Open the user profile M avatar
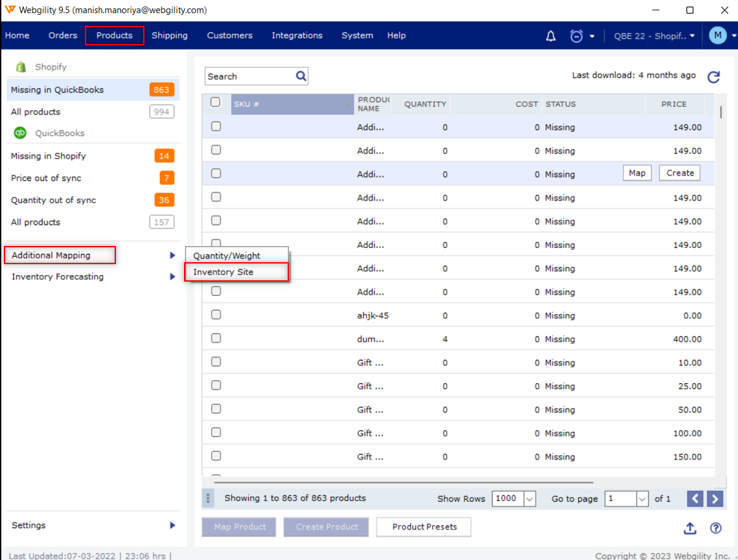The width and height of the screenshot is (738, 560). (x=718, y=35)
